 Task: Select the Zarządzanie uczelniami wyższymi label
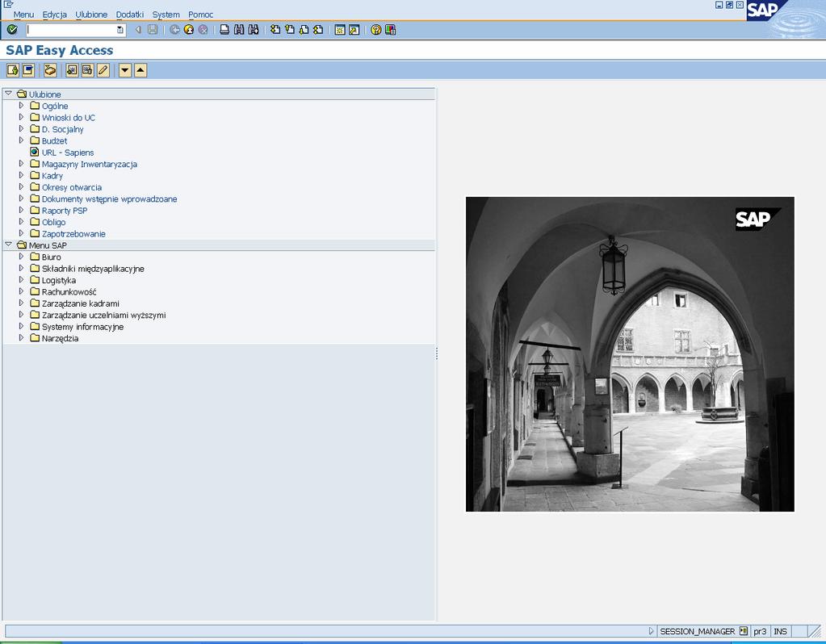pos(104,315)
